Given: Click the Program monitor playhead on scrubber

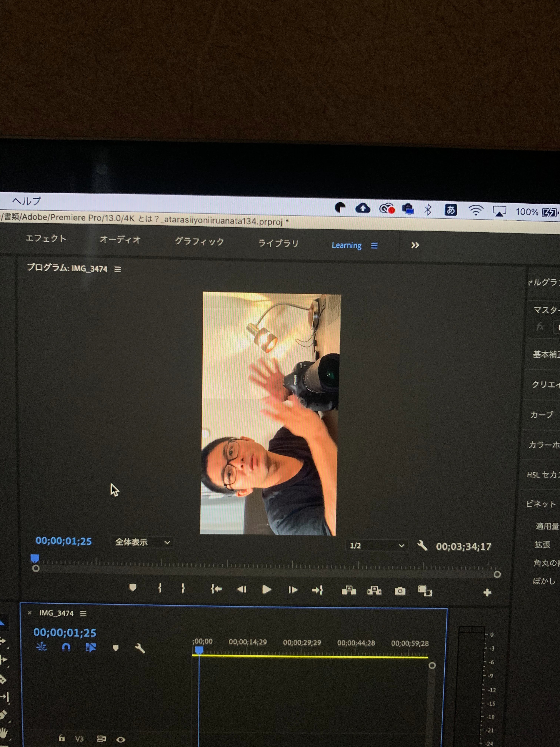Looking at the screenshot, I should click(x=34, y=558).
